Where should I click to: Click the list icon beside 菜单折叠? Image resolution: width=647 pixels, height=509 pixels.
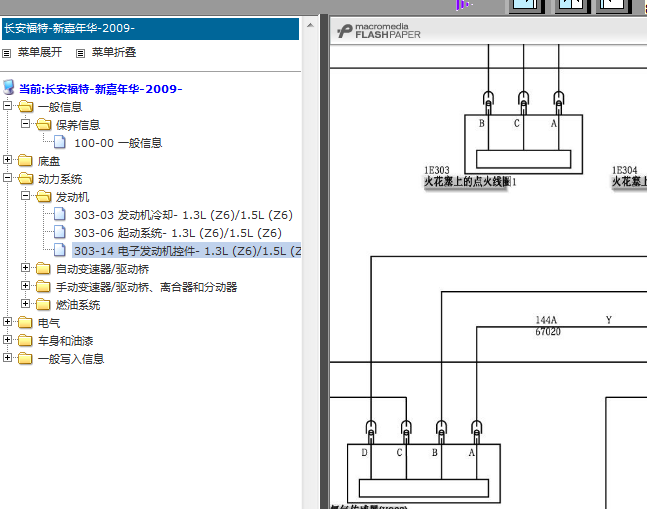[80, 53]
